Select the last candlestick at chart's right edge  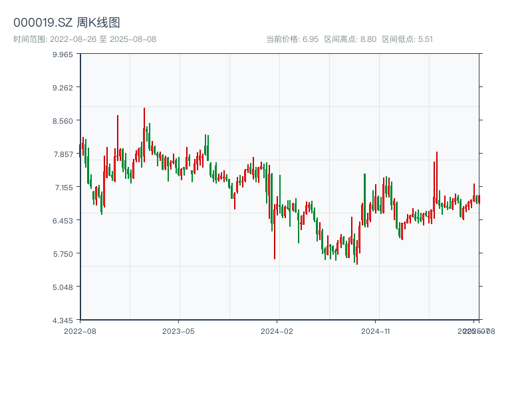coord(478,199)
